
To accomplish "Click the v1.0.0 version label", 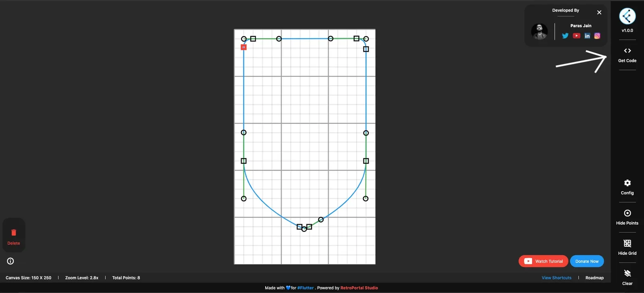I will [627, 31].
